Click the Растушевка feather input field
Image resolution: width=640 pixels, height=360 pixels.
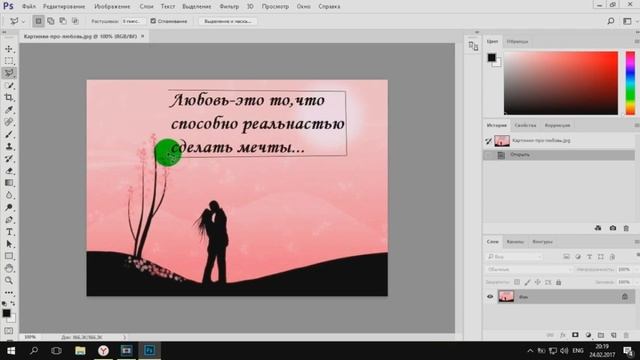click(x=132, y=21)
